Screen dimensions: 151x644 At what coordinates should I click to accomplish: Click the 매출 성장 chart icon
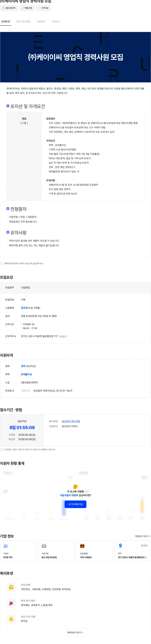click(23, 8)
